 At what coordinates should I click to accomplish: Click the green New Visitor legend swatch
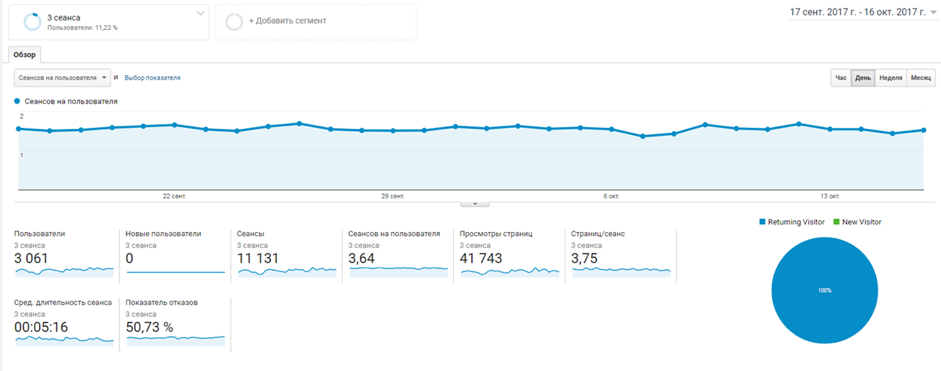[837, 222]
